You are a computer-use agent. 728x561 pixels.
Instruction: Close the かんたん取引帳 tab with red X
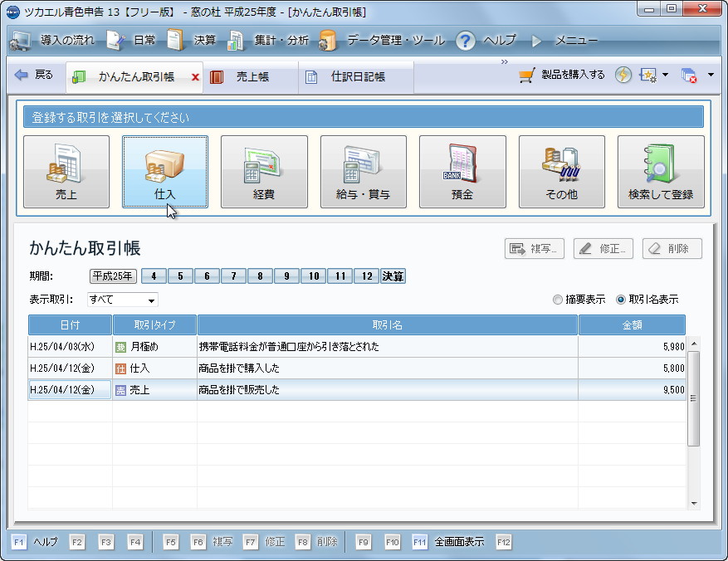pyautogui.click(x=195, y=77)
